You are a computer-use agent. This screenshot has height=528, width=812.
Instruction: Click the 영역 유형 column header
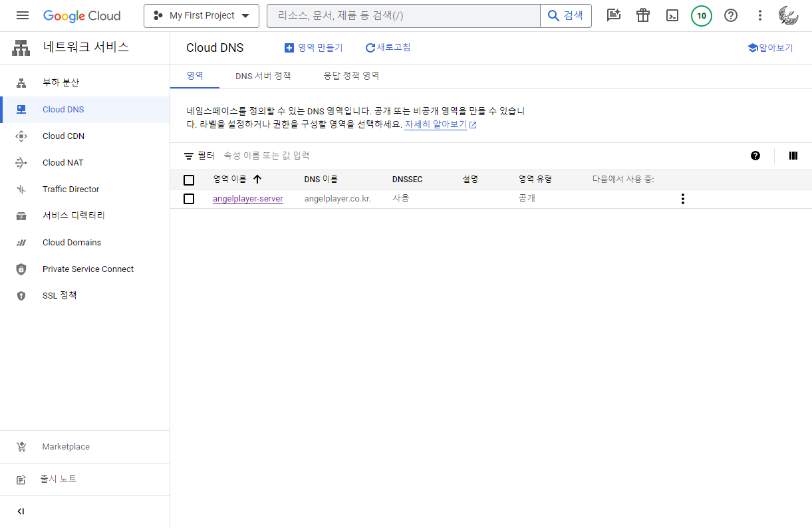(x=535, y=180)
